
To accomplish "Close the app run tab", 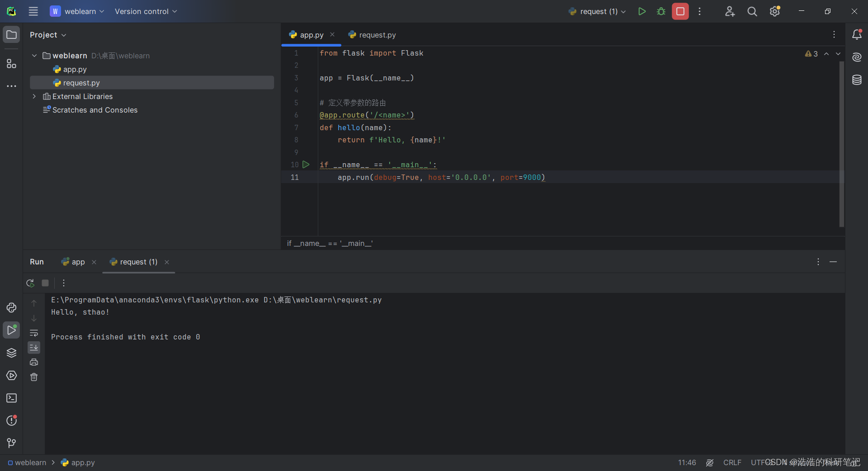I will (x=94, y=262).
